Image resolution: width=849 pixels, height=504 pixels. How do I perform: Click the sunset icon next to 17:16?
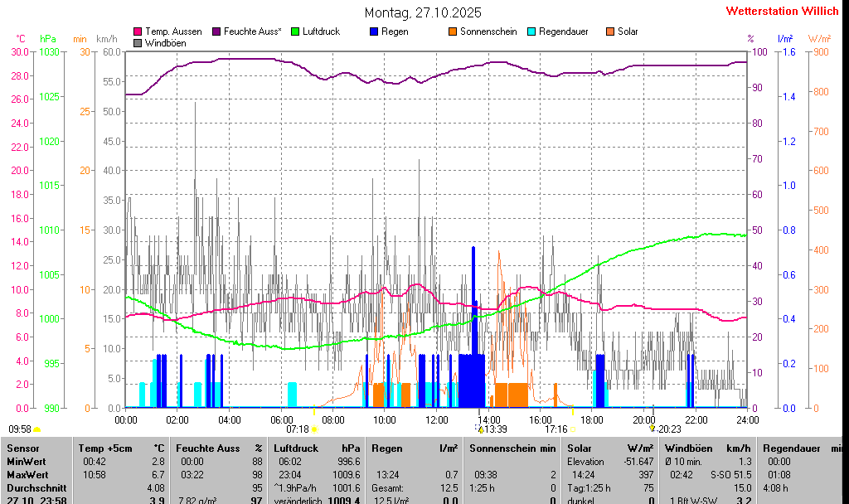point(572,429)
